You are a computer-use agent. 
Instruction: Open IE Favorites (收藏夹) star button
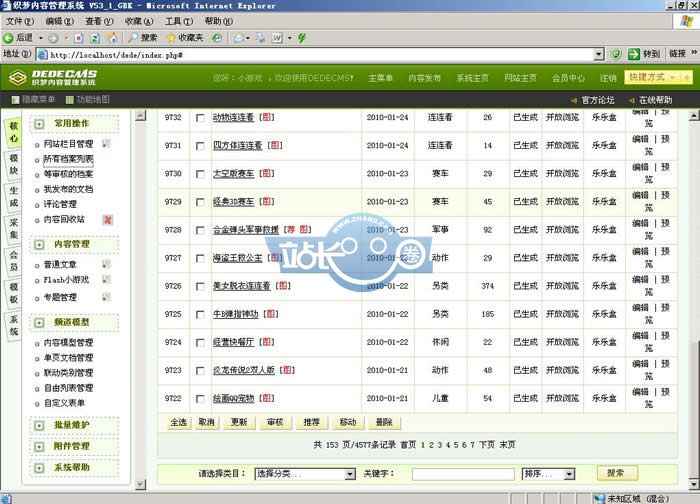coord(185,38)
